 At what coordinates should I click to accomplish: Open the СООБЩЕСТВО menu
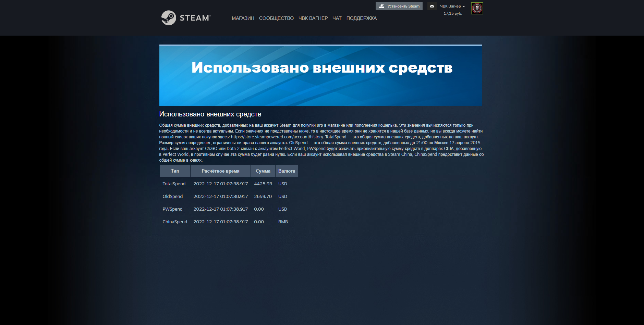point(276,18)
